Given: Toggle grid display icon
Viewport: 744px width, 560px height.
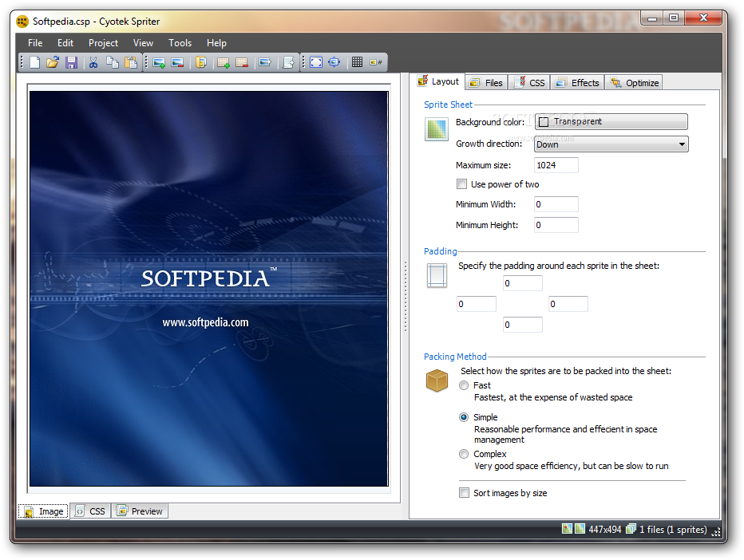Looking at the screenshot, I should pos(358,62).
